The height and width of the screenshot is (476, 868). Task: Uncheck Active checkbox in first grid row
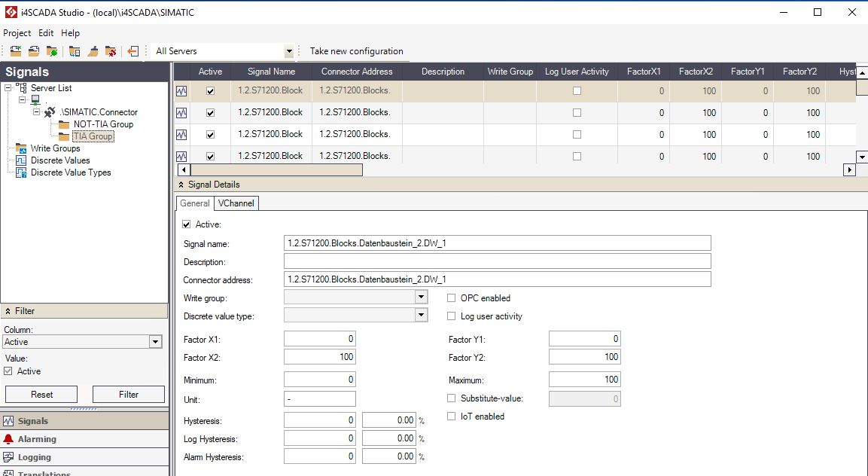(210, 91)
